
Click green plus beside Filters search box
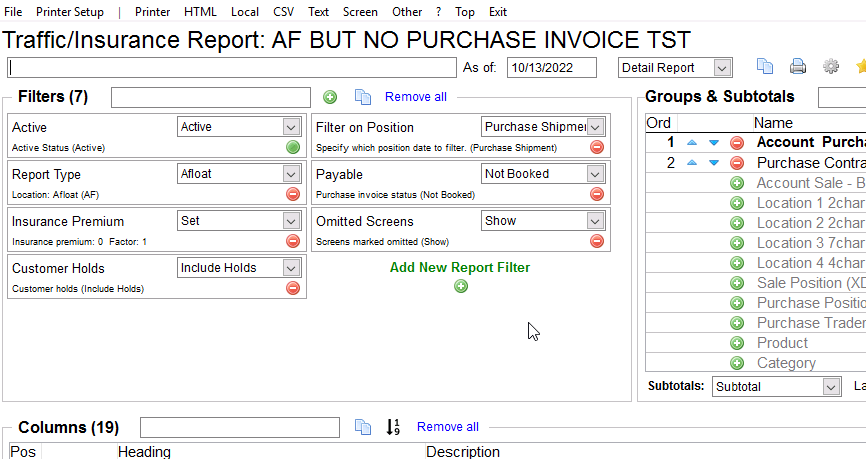click(330, 97)
